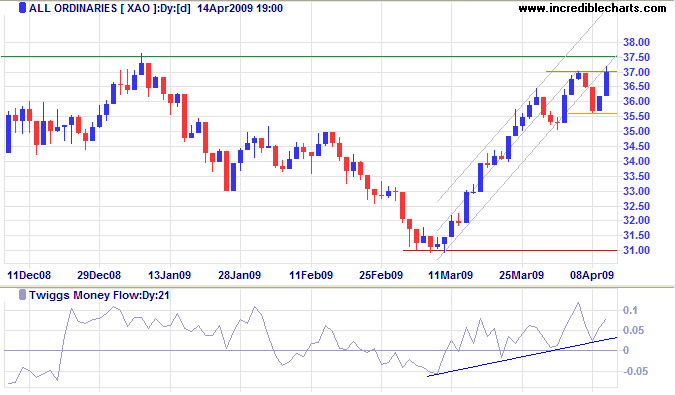The height and width of the screenshot is (395, 675).
Task: Click the 32.00 price axis label
Action: [x=636, y=220]
